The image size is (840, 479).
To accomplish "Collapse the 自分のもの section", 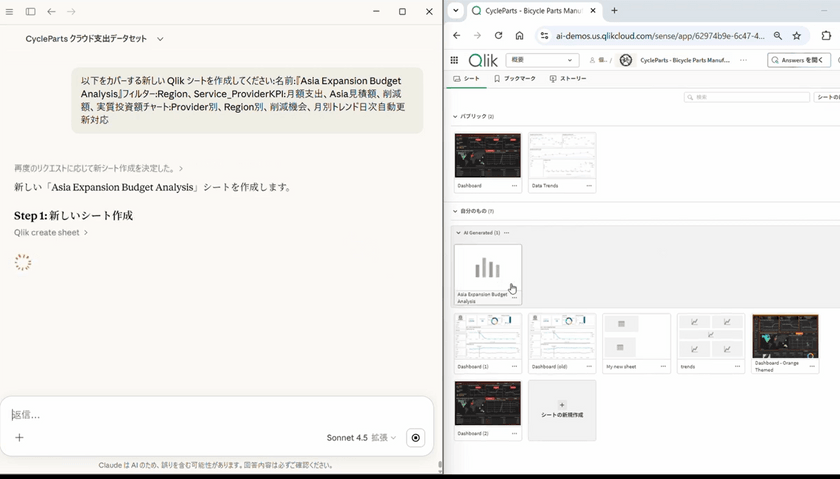I will [x=455, y=211].
